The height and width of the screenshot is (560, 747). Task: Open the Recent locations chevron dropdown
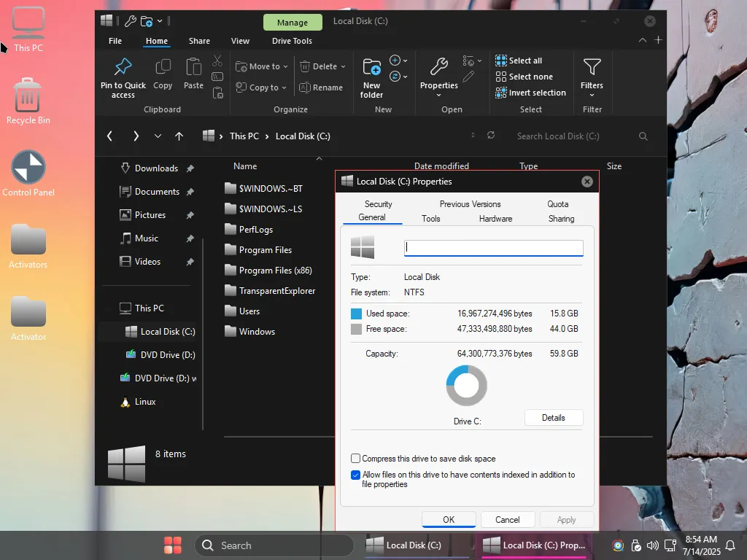[x=158, y=136]
